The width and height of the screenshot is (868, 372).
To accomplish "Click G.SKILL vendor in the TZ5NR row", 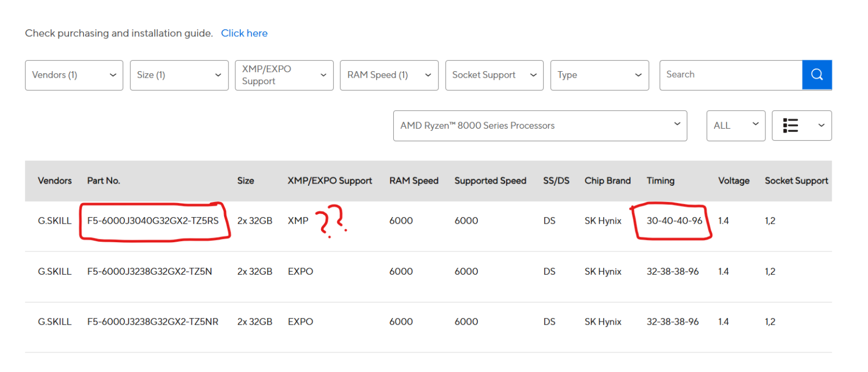I will coord(55,322).
